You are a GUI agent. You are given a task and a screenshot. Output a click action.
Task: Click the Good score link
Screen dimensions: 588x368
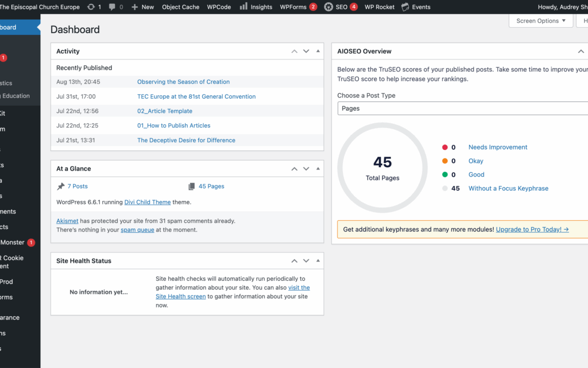point(476,174)
